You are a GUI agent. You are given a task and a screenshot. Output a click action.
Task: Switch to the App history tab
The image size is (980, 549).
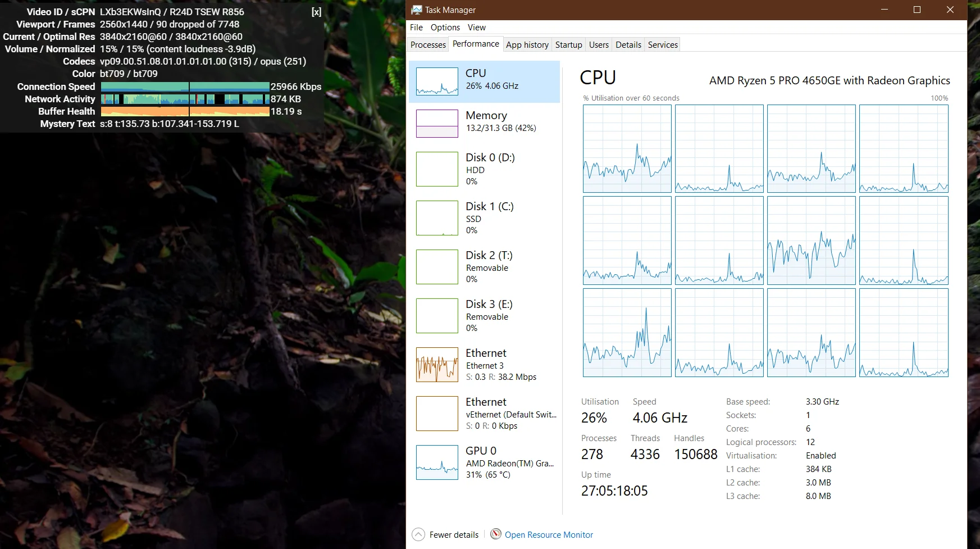coord(527,45)
